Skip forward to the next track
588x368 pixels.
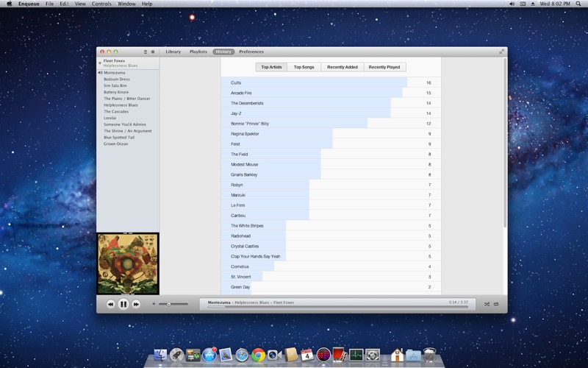[x=136, y=304]
